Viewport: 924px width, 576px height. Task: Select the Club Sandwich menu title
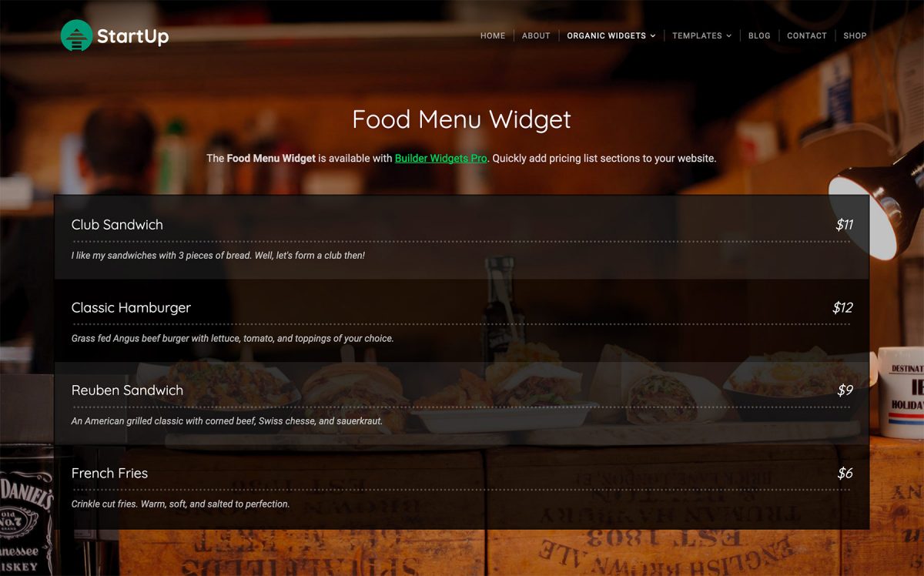(117, 225)
